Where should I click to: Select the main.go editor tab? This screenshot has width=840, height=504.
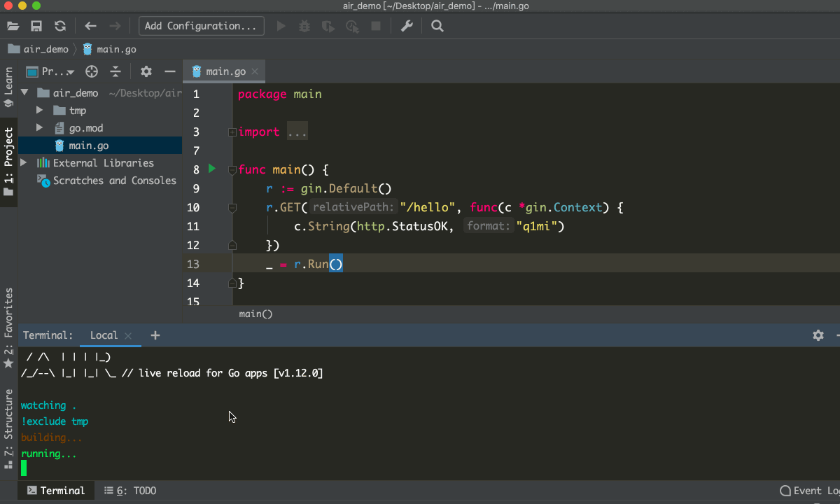[225, 71]
